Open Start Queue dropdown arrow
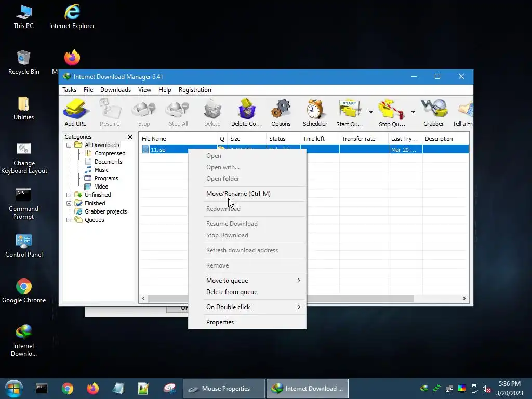This screenshot has height=399, width=532. pos(371,112)
